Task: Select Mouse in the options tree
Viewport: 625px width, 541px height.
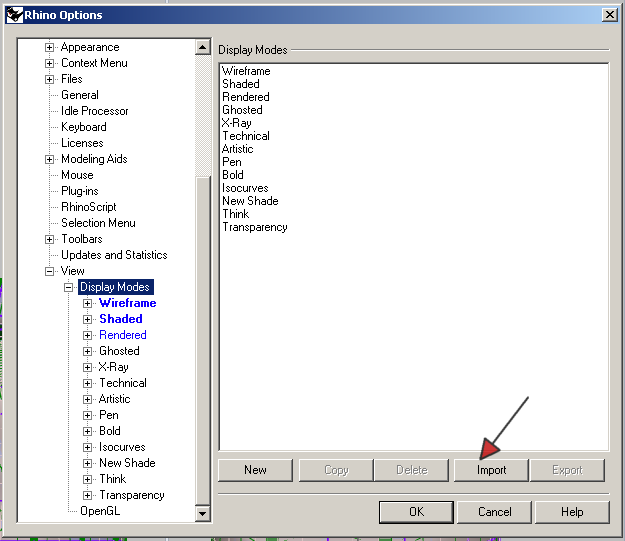Action: pyautogui.click(x=77, y=175)
